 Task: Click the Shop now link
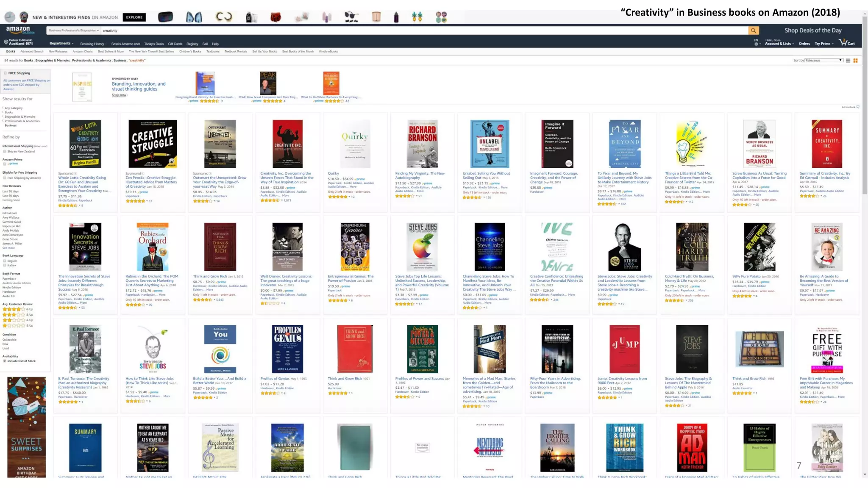(x=120, y=95)
